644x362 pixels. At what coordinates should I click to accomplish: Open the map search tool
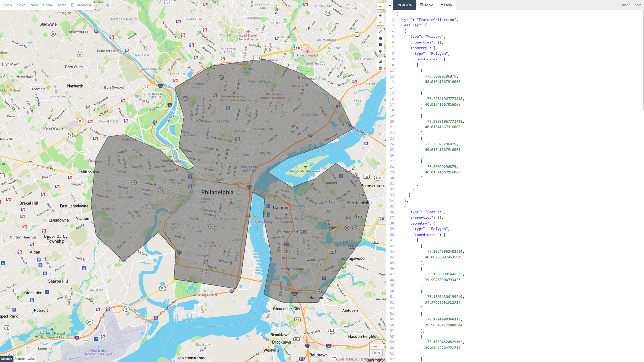pyautogui.click(x=380, y=6)
